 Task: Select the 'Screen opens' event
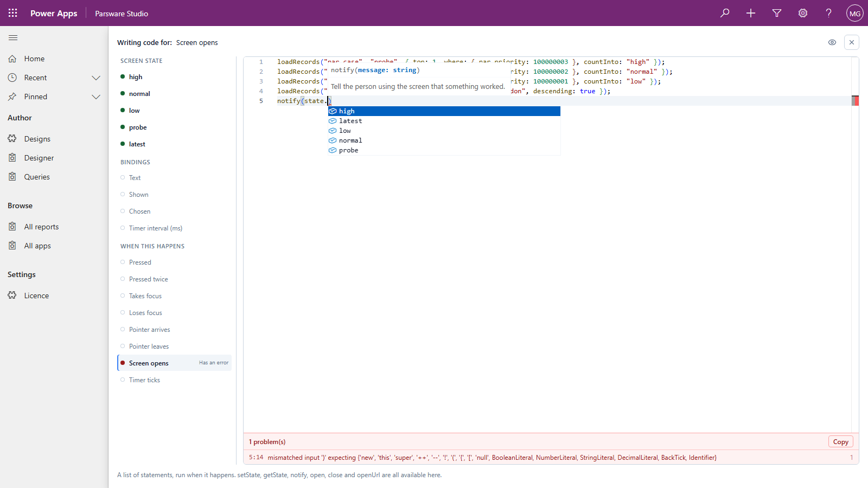tap(175, 363)
